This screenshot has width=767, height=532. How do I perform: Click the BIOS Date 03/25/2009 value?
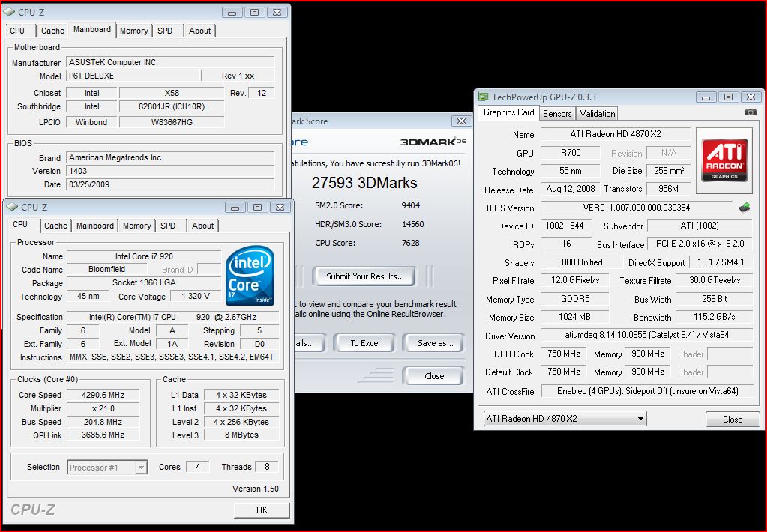coord(169,184)
